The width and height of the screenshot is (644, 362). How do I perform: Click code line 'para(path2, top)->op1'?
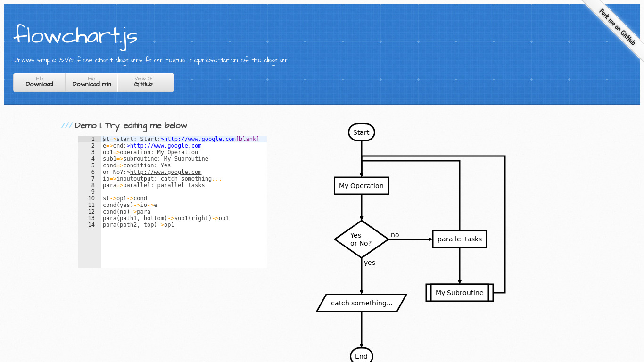pyautogui.click(x=139, y=225)
